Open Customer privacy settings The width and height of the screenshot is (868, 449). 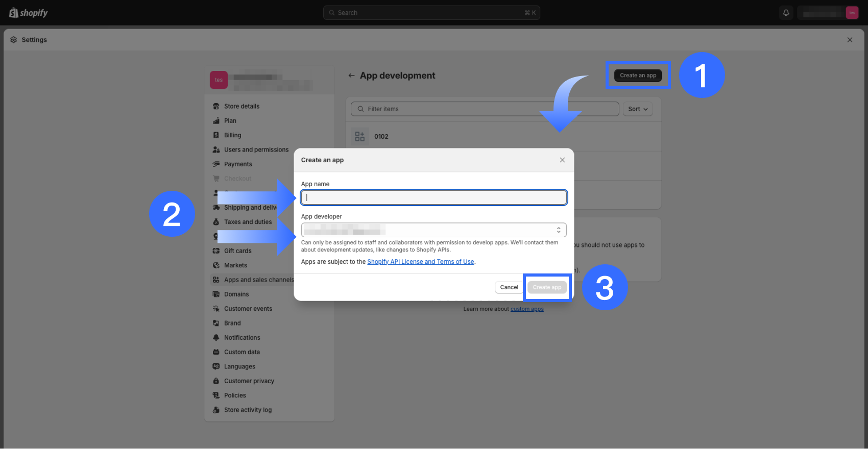click(x=249, y=381)
